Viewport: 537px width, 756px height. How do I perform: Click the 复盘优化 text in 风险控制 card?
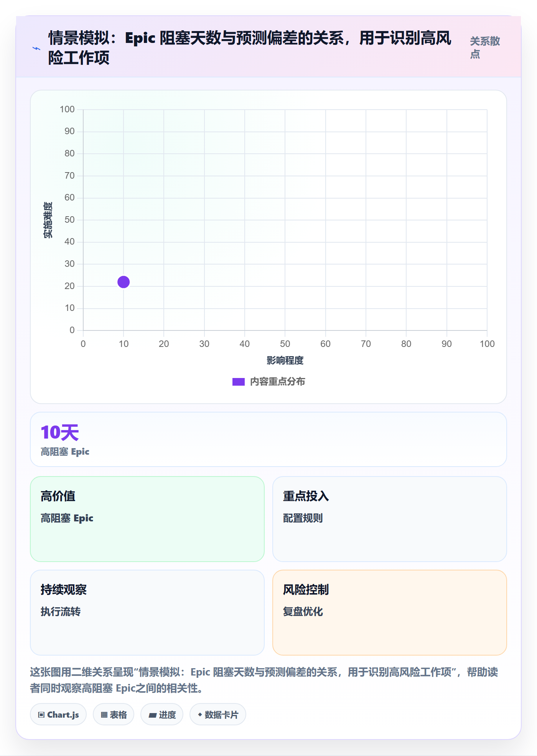click(x=303, y=612)
